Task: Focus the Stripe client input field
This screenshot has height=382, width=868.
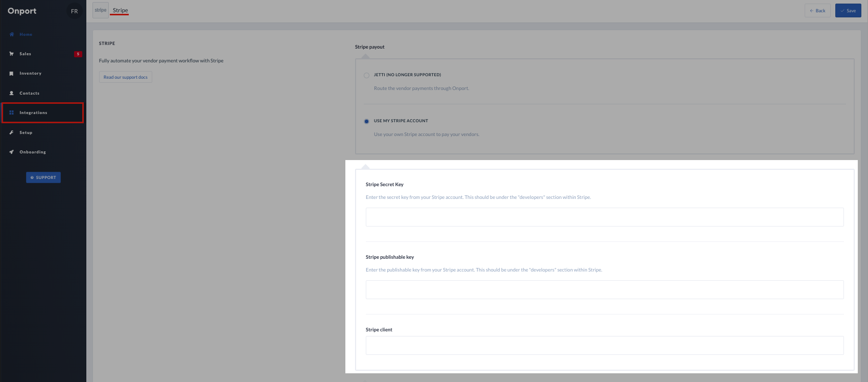Action: tap(604, 345)
